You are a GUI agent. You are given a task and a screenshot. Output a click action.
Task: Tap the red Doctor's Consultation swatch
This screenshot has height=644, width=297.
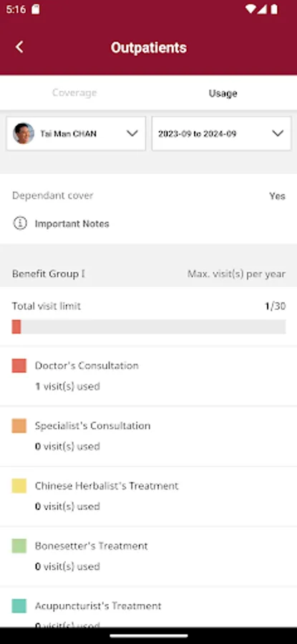point(19,366)
